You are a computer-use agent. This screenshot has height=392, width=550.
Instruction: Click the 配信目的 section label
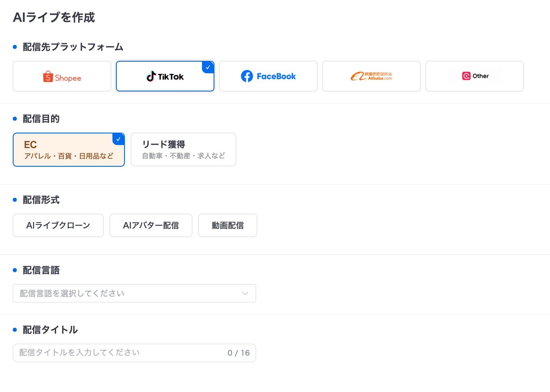pos(41,119)
